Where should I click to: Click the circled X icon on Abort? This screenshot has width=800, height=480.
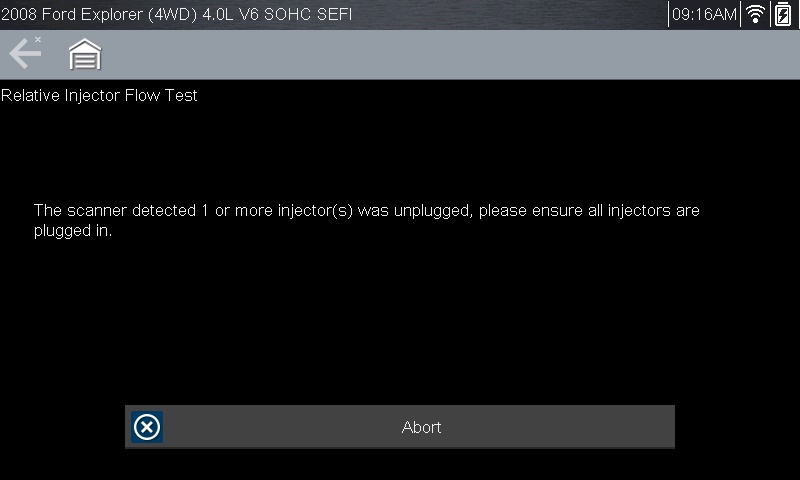click(x=147, y=427)
